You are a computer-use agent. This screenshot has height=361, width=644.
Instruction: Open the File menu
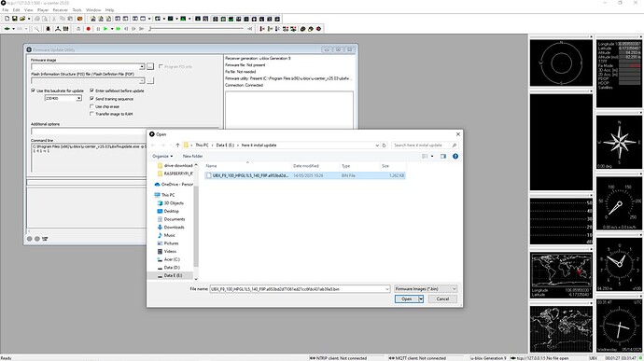tap(6, 10)
